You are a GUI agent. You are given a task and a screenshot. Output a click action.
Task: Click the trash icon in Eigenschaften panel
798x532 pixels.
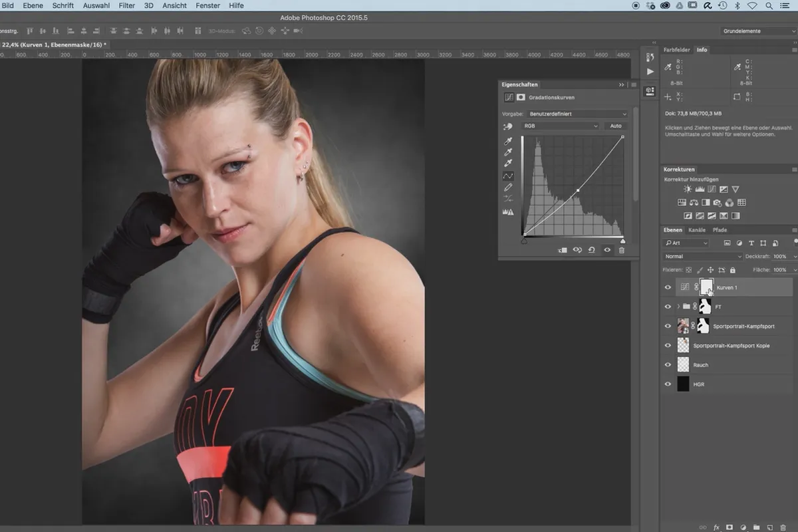[622, 250]
